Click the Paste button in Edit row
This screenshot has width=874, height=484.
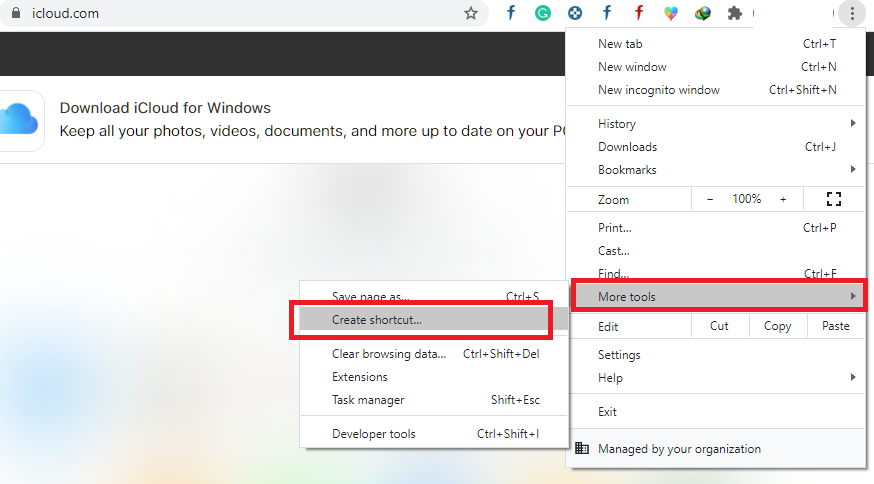coord(835,326)
